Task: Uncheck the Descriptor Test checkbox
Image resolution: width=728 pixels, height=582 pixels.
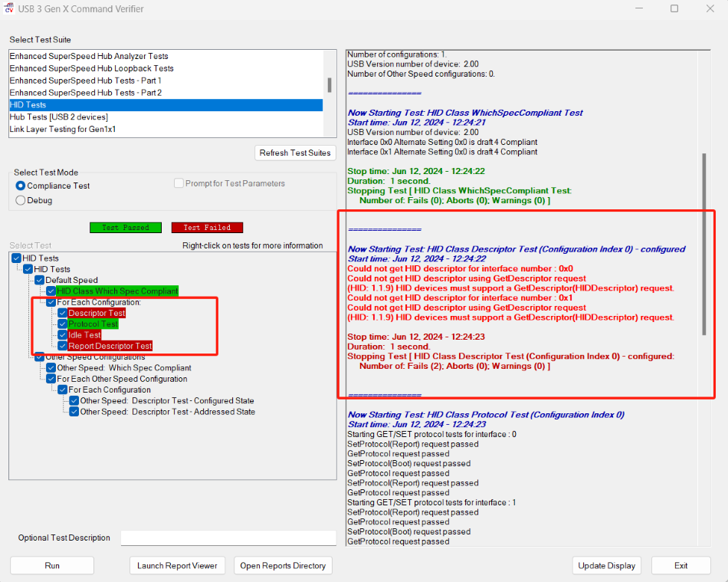Action: (62, 313)
